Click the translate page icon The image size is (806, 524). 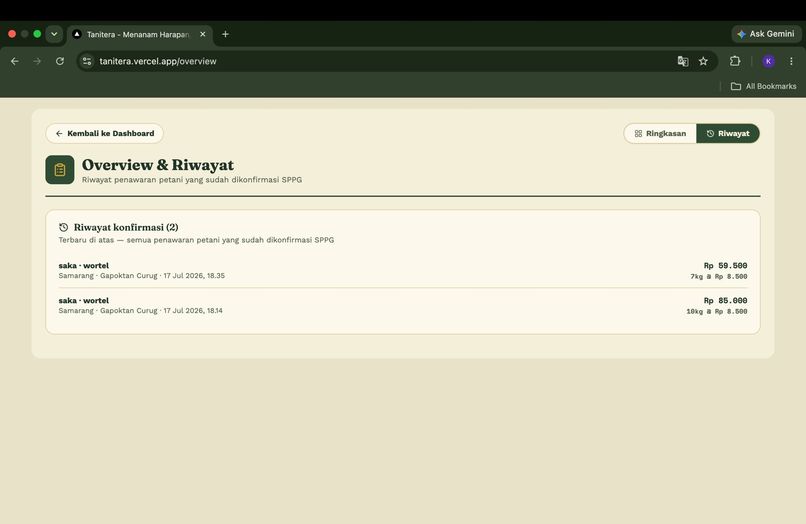click(683, 61)
